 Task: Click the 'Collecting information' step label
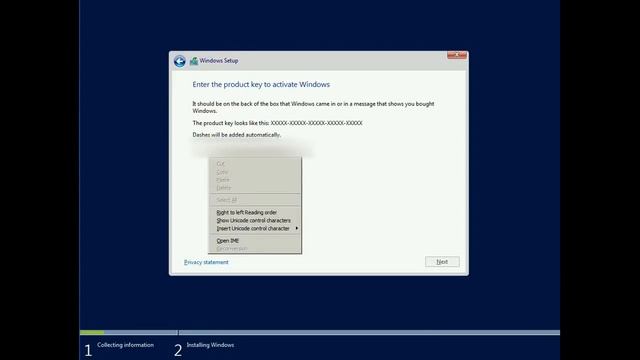tap(125, 345)
